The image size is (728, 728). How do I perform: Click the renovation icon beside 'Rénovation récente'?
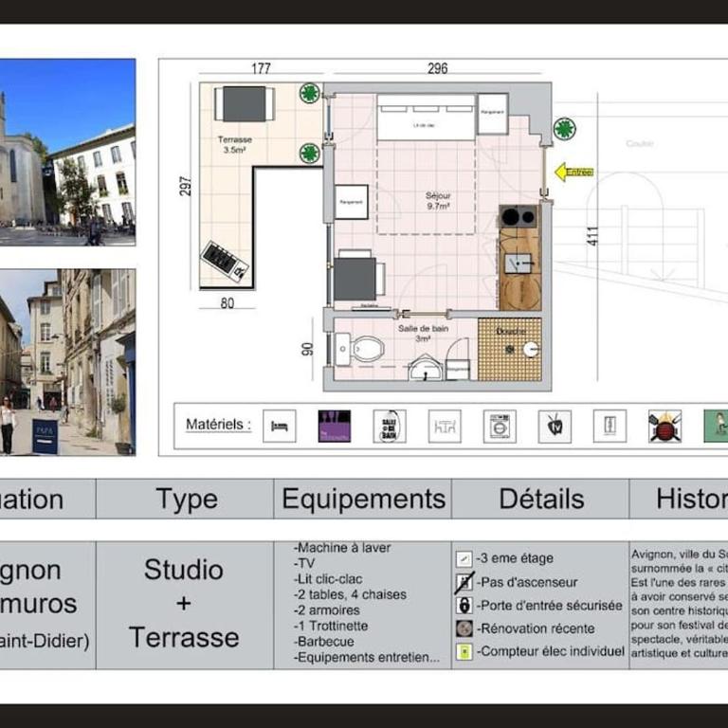pos(464,628)
